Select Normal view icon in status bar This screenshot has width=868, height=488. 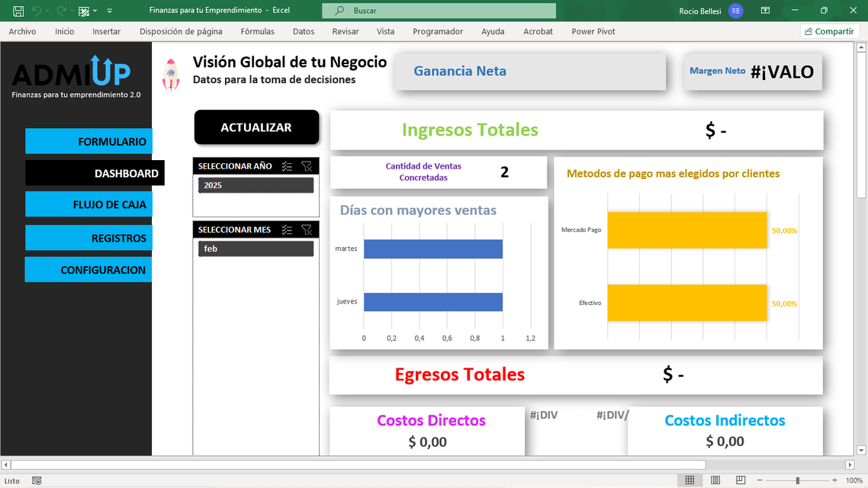pos(690,480)
